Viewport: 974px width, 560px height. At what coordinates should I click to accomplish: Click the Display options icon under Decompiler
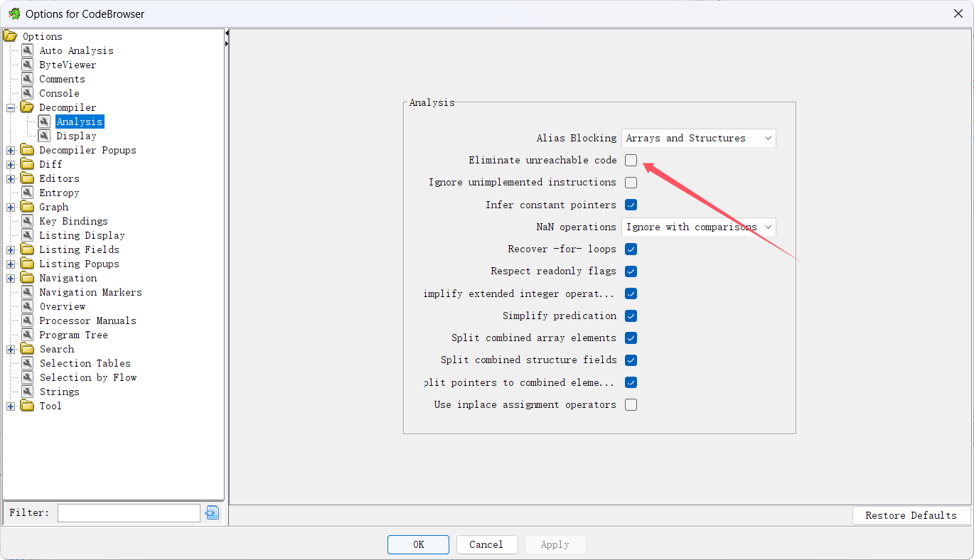[x=44, y=136]
